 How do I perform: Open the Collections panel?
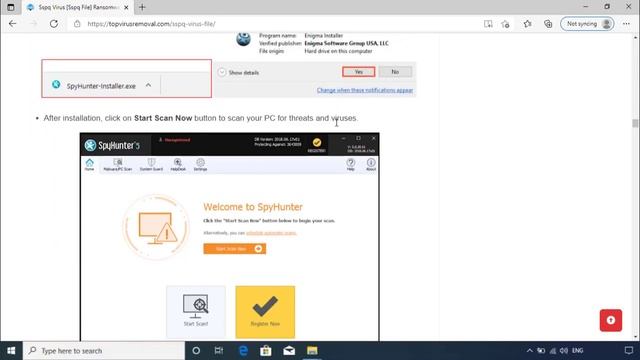tap(548, 24)
